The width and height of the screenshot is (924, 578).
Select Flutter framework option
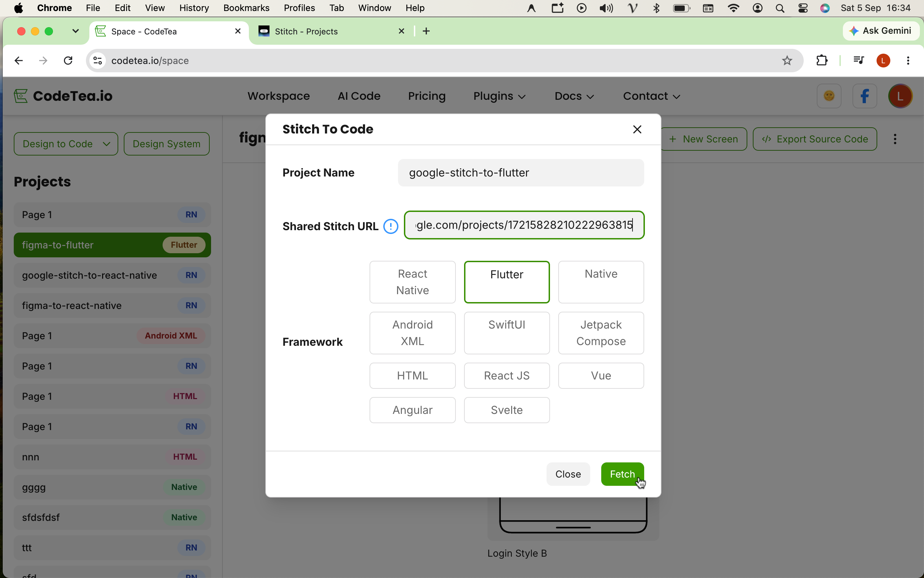coord(507,282)
